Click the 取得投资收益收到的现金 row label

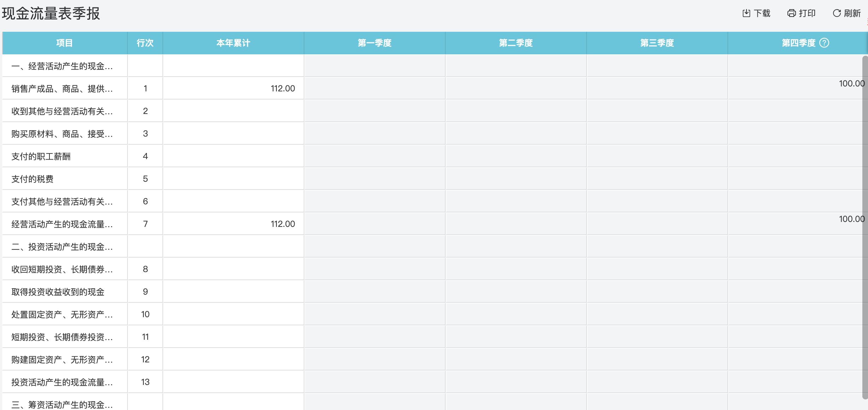[58, 292]
